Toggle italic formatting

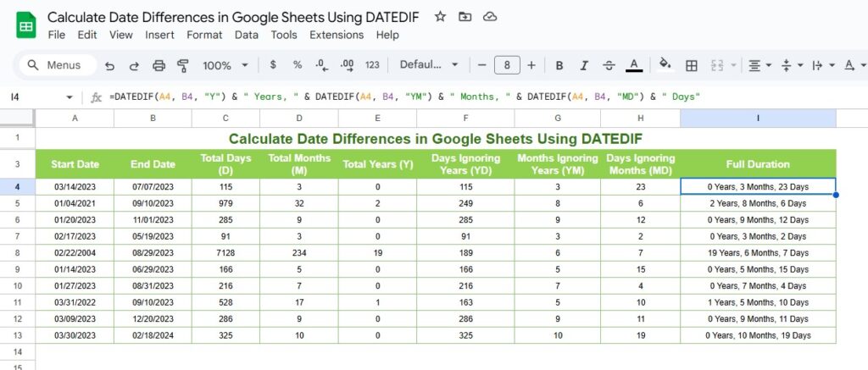pos(584,65)
